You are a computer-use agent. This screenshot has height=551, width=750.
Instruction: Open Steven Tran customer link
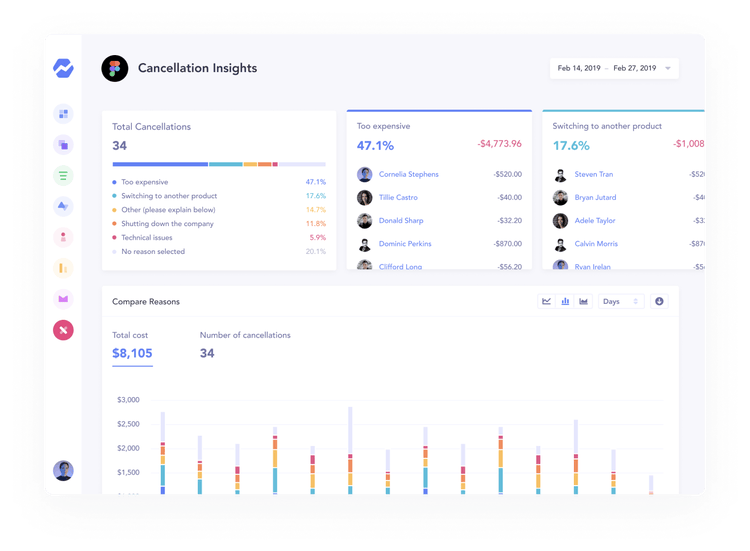tap(594, 174)
